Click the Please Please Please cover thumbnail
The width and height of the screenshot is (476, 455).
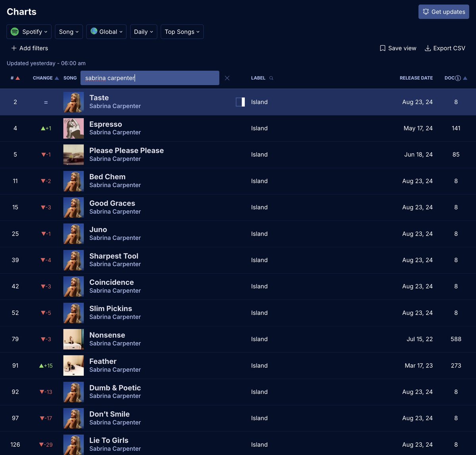pyautogui.click(x=74, y=155)
